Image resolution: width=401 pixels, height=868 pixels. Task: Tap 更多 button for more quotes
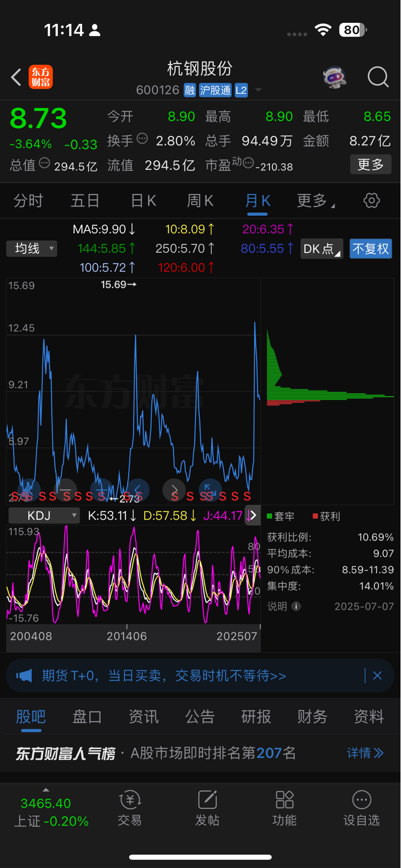pyautogui.click(x=371, y=165)
